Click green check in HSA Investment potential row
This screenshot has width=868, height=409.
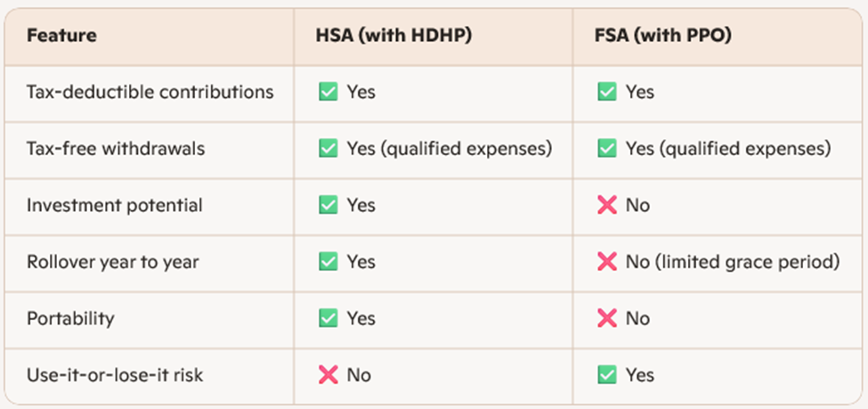pyautogui.click(x=328, y=205)
